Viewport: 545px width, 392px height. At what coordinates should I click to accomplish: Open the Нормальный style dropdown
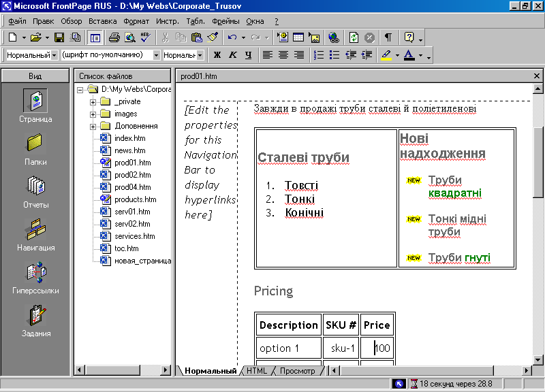pos(54,55)
